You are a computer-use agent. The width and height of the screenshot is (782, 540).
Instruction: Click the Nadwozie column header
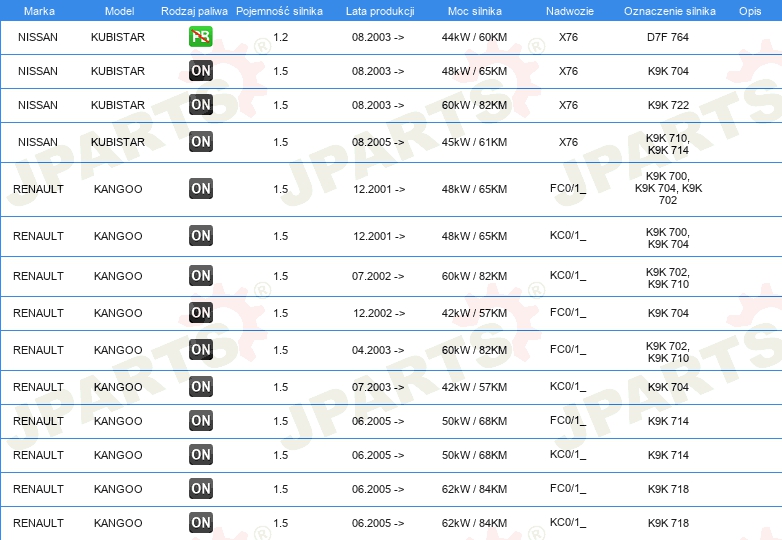[570, 11]
